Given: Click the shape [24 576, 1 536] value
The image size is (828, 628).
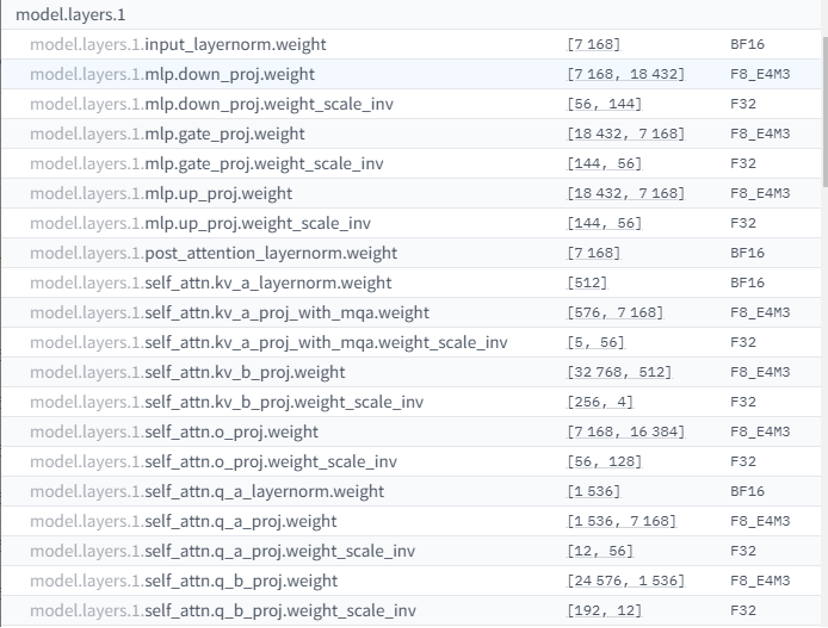Looking at the screenshot, I should pyautogui.click(x=626, y=581).
